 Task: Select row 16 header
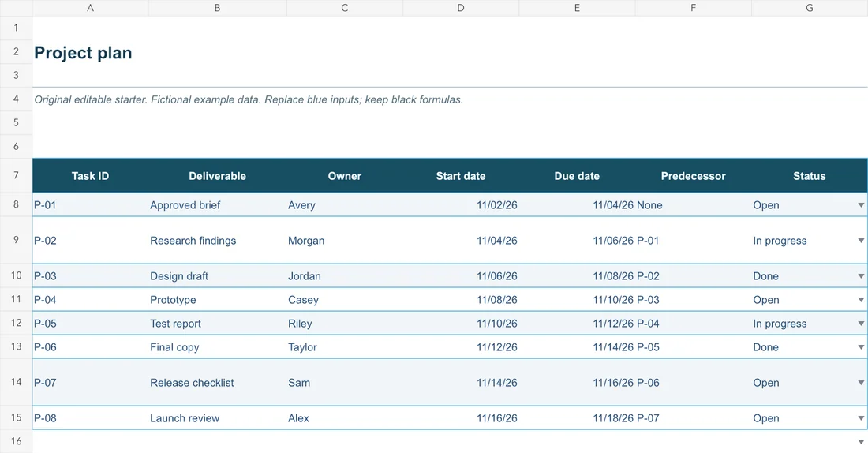(16, 441)
